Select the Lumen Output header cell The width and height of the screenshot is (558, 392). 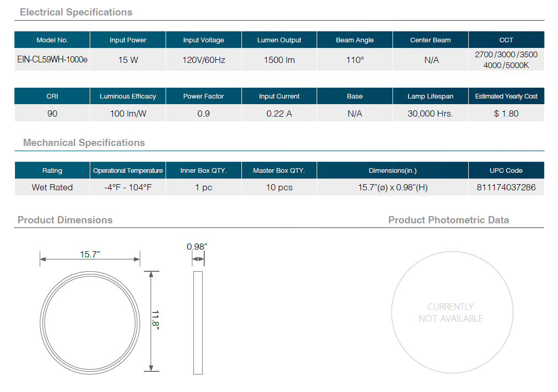(x=279, y=40)
